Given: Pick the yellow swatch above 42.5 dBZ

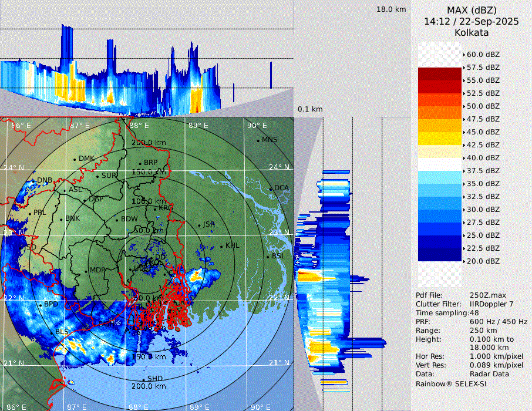Looking at the screenshot, I should (x=440, y=138).
